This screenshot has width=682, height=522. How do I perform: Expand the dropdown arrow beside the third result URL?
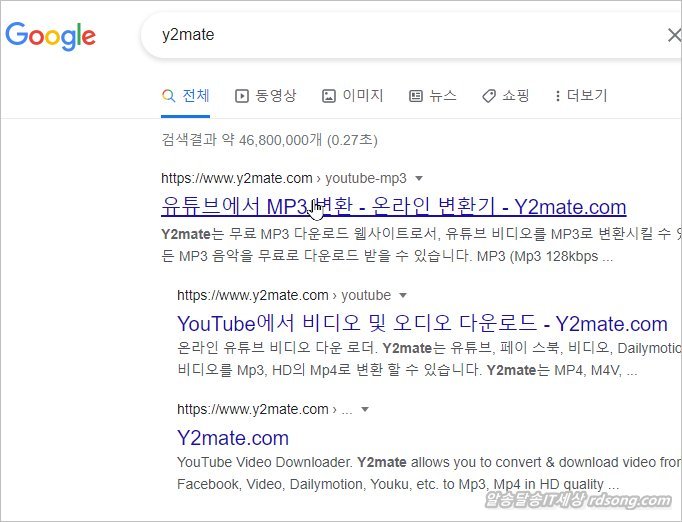coord(365,410)
